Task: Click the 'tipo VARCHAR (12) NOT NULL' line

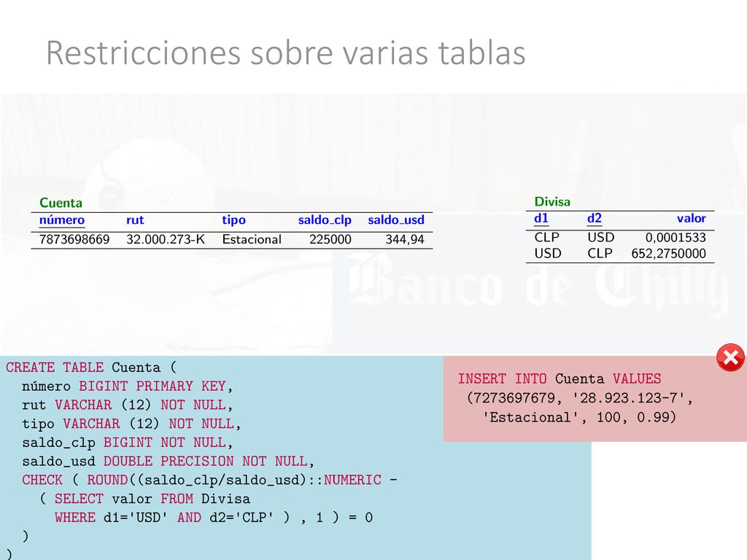Action: pyautogui.click(x=131, y=424)
